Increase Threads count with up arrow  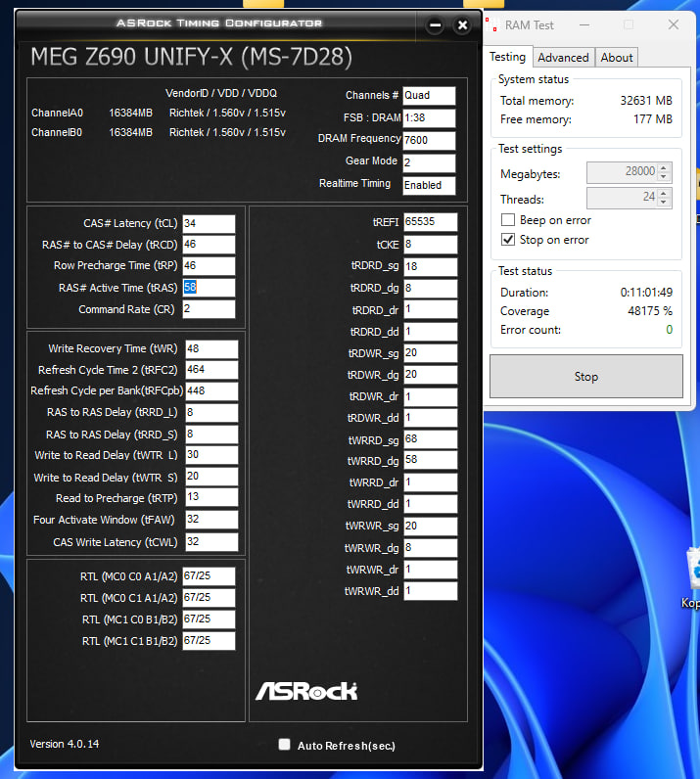click(x=664, y=193)
